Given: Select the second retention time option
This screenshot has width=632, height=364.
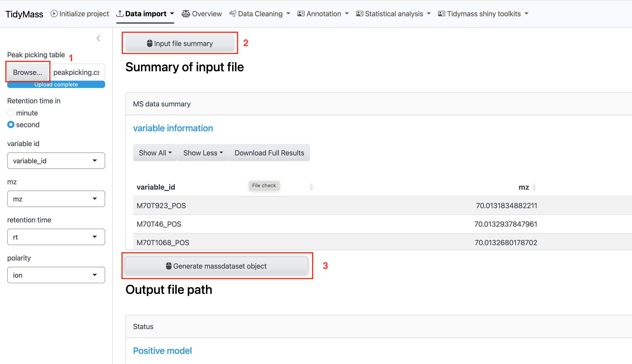Looking at the screenshot, I should [11, 124].
